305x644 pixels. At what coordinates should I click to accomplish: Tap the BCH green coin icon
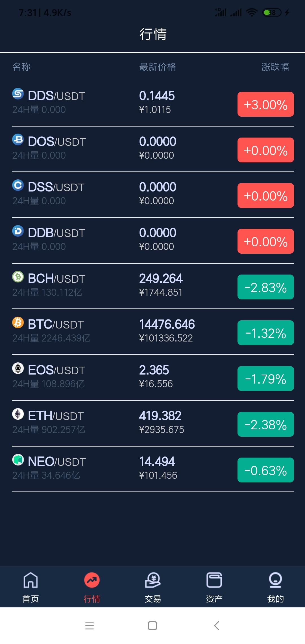tap(18, 277)
